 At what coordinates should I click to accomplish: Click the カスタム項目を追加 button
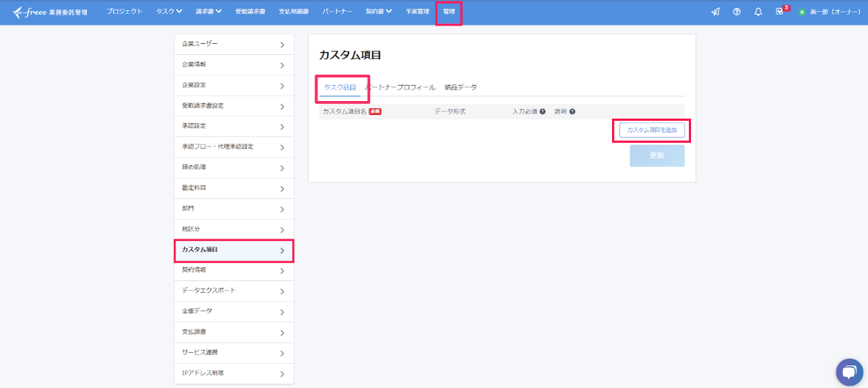point(652,130)
